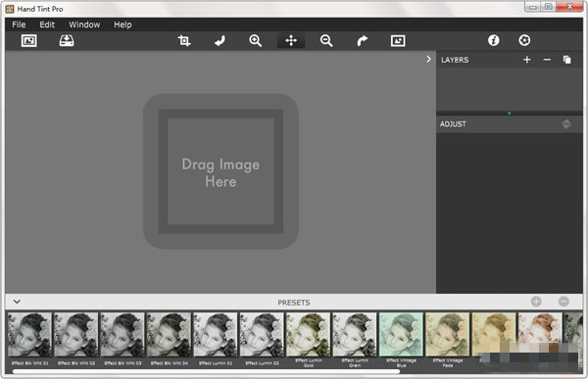Click the zoom in magnifier
The height and width of the screenshot is (379, 588).
pos(256,40)
